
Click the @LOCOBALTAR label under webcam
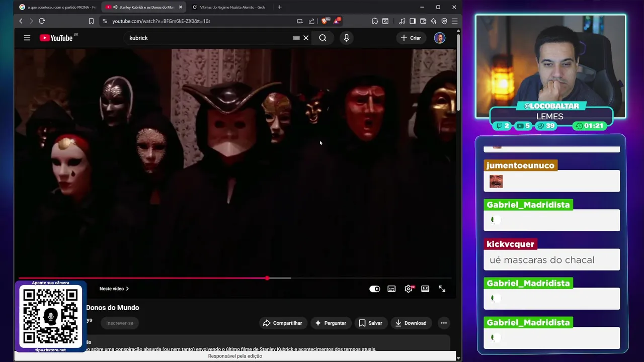coord(551,106)
